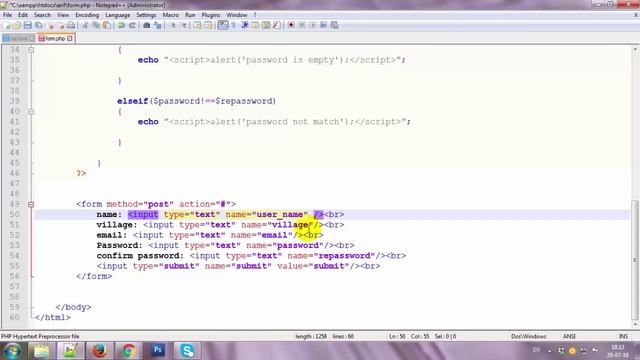640x360 pixels.
Task: Toggle the Document Map icon
Action: coord(266,25)
